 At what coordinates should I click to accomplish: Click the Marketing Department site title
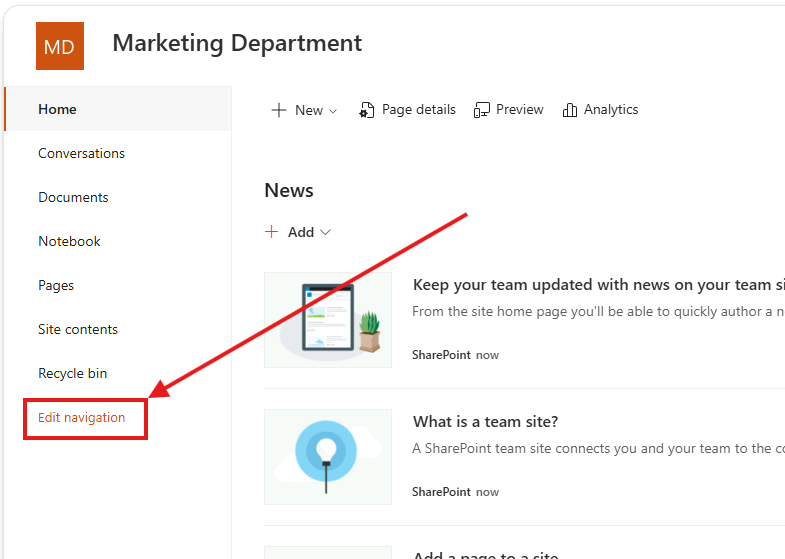[237, 43]
